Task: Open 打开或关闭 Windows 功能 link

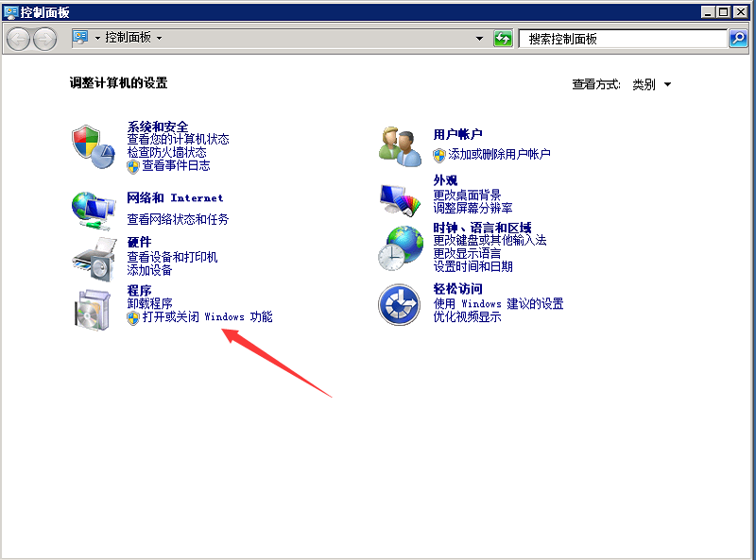Action: [x=207, y=316]
